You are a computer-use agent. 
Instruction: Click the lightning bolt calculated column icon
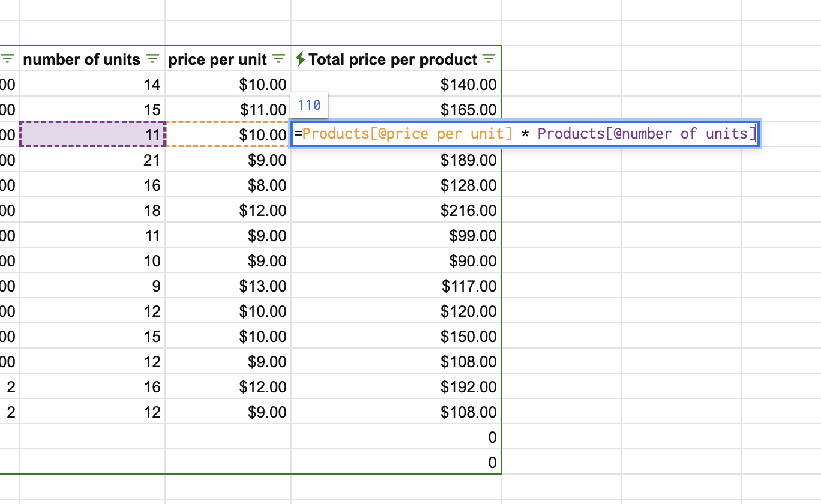[x=301, y=59]
